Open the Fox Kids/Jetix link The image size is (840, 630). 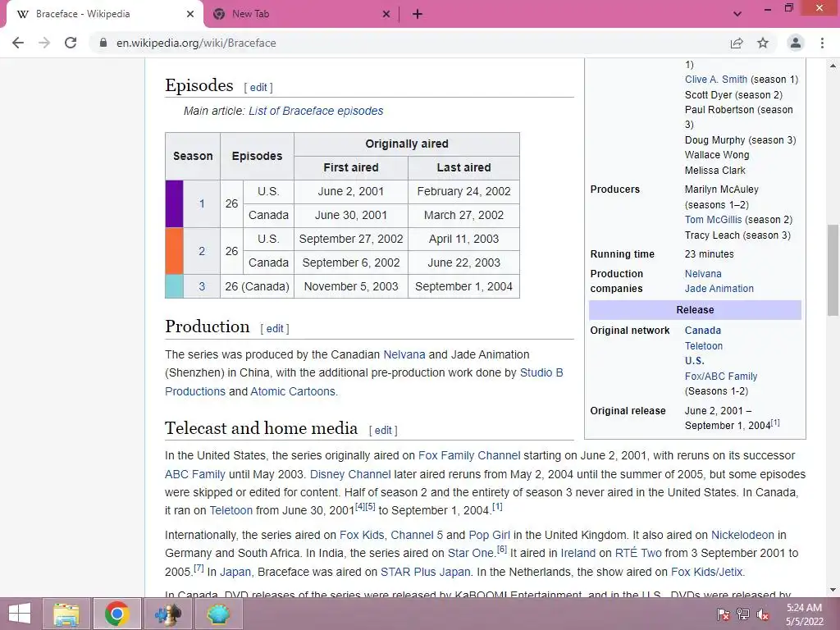point(706,572)
